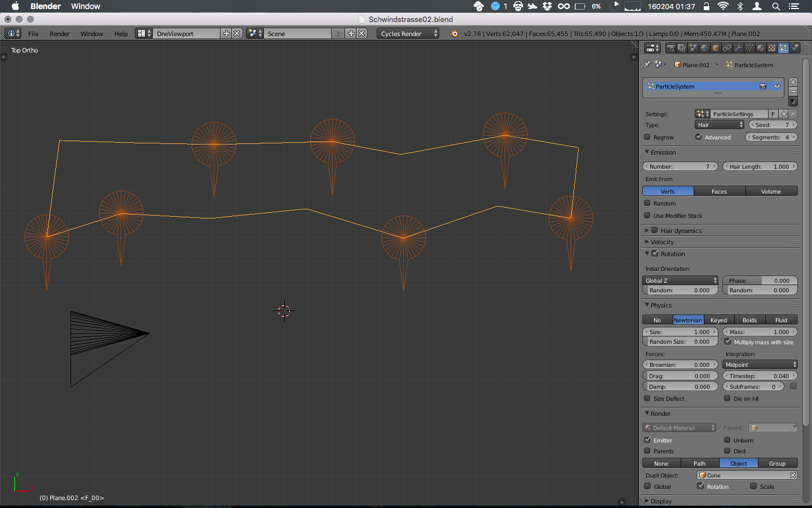Open the Help menu
Screen dimensions: 812x508
121,34
